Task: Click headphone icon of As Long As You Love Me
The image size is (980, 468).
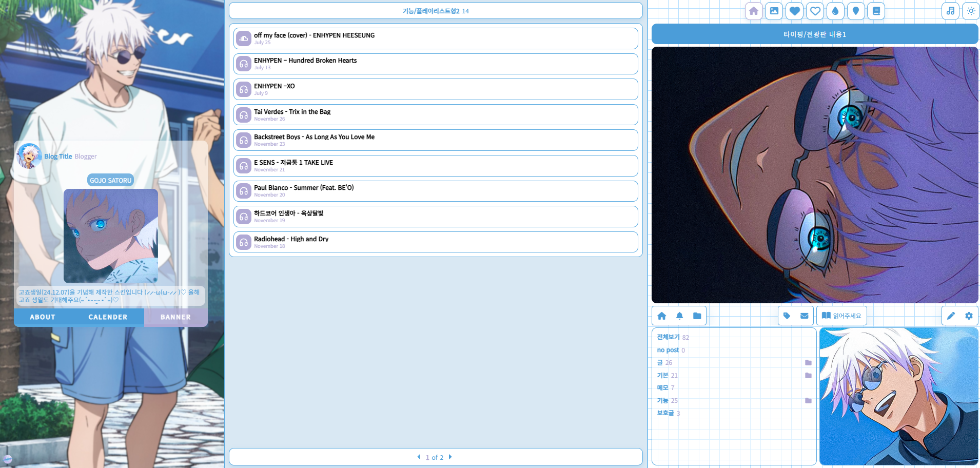Action: [243, 140]
